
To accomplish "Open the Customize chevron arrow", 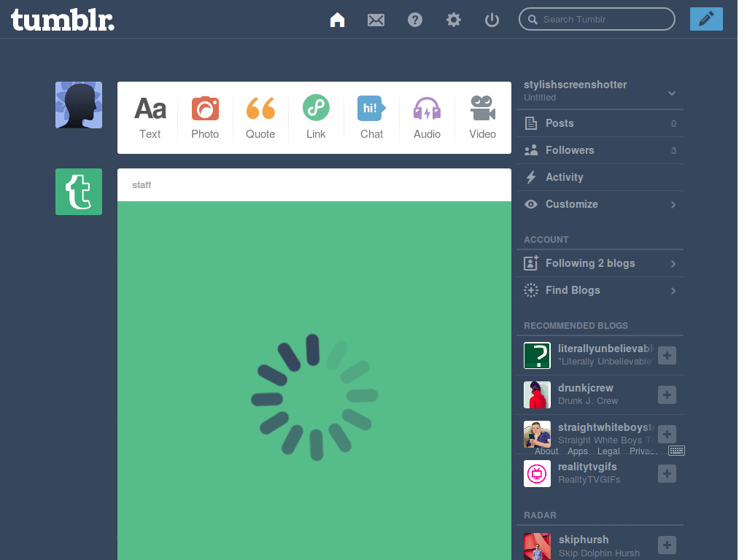I will (673, 205).
